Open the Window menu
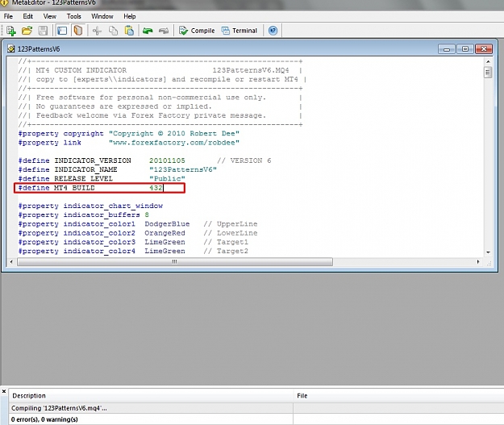This screenshot has width=504, height=425. [102, 16]
